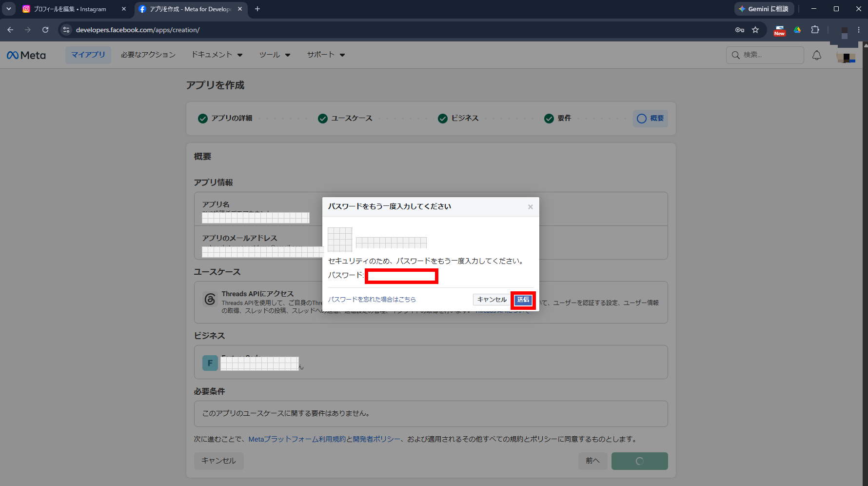Viewport: 868px width, 486px height.
Task: Open a new browser tab
Action: coord(257,9)
